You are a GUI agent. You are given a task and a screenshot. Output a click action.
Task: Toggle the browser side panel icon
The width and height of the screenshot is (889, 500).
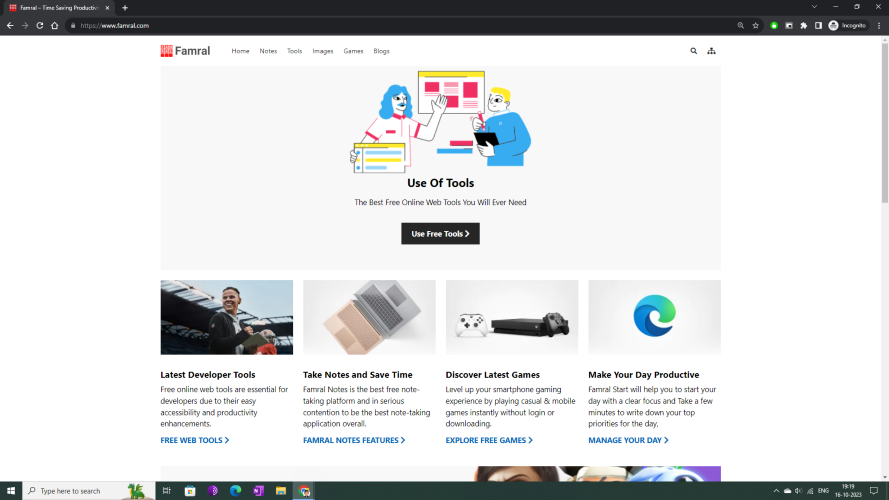tap(818, 26)
